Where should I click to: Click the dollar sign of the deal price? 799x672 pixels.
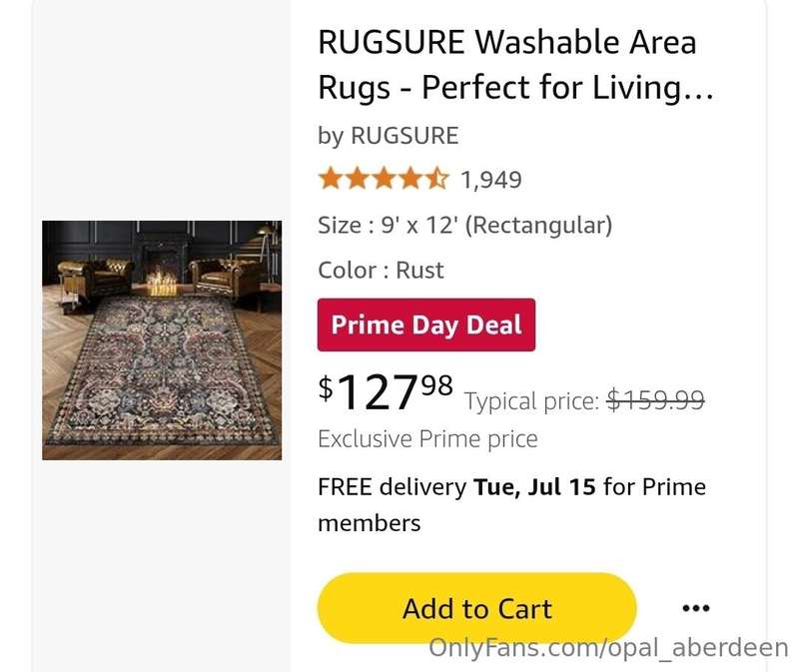click(x=326, y=387)
